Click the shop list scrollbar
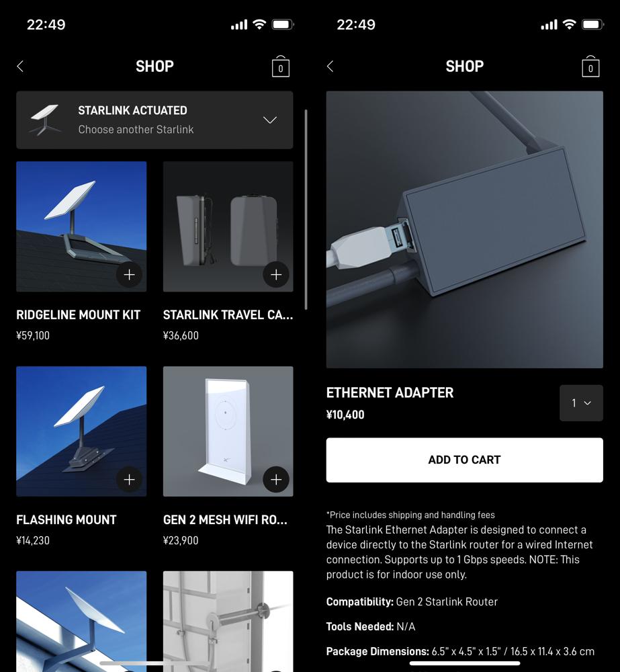The height and width of the screenshot is (672, 620). click(x=306, y=210)
